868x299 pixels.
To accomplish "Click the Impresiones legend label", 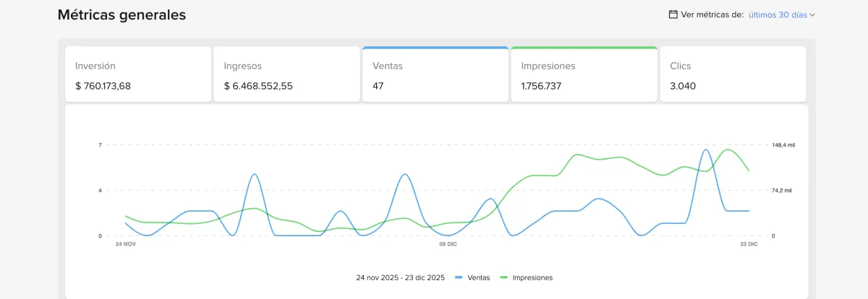I will [x=533, y=277].
